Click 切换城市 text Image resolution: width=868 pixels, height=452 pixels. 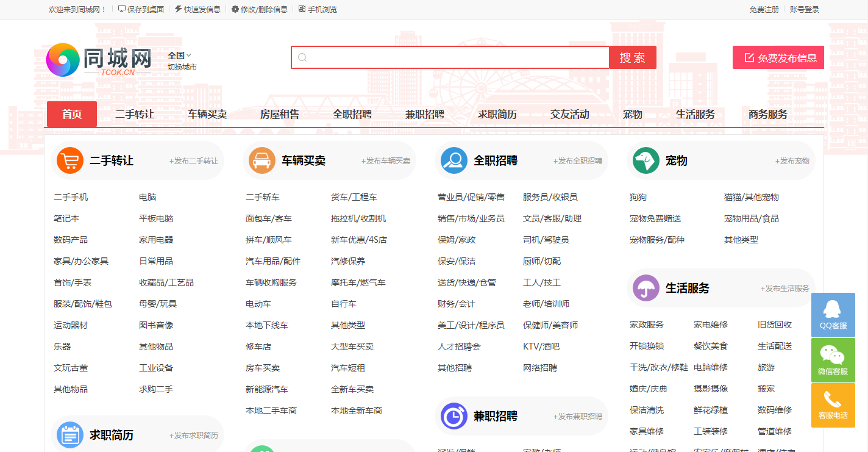pos(182,67)
